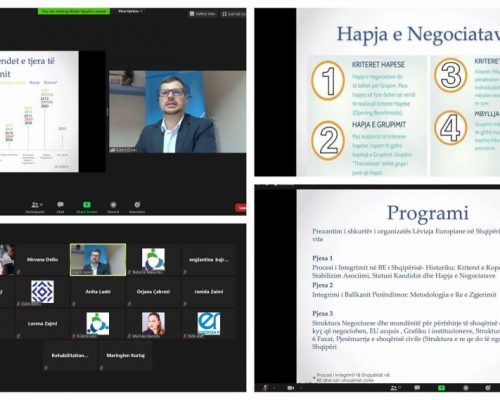Select the Anita Lushi participant tile
500x400 pixels.
98,291
